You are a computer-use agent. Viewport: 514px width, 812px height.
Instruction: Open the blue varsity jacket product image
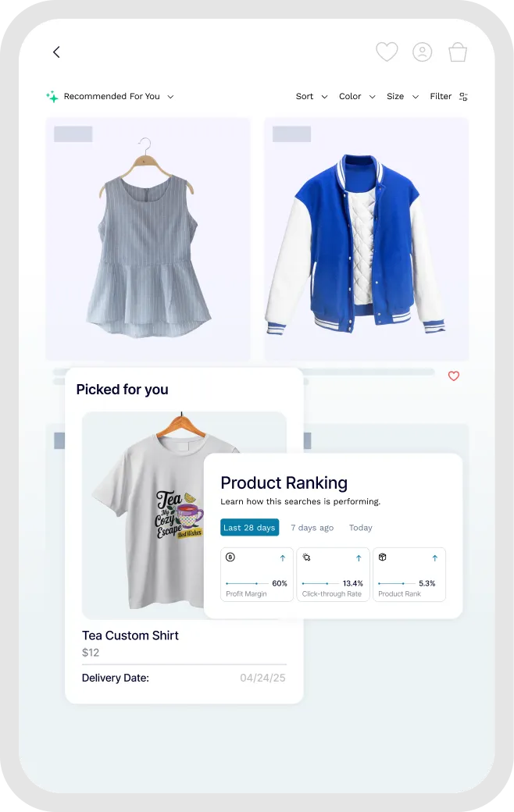coord(366,239)
